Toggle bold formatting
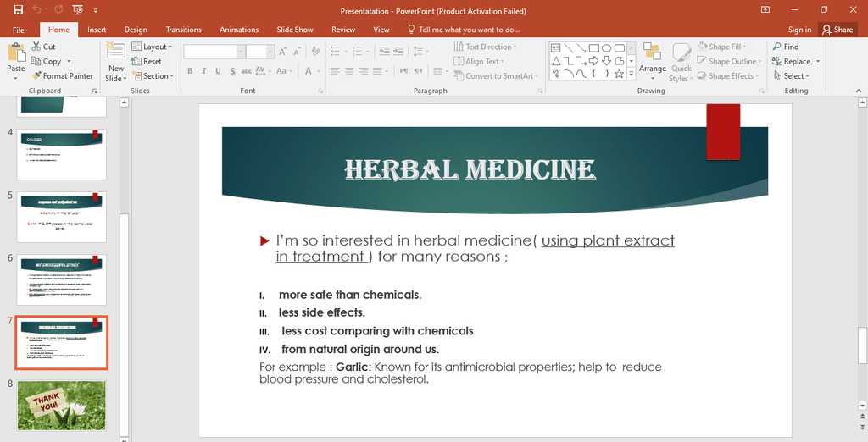Image resolution: width=868 pixels, height=442 pixels. [x=191, y=71]
